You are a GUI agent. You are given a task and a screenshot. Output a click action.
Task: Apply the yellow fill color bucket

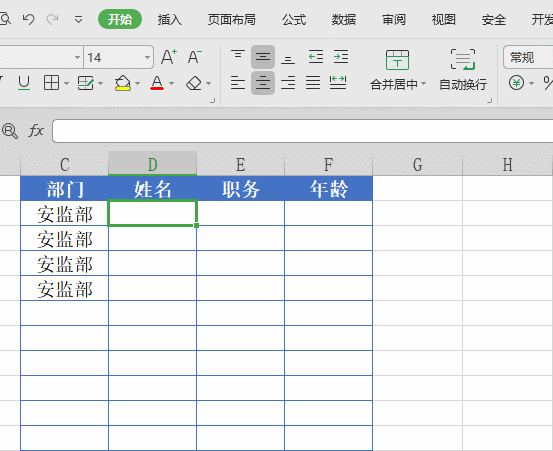coord(123,84)
